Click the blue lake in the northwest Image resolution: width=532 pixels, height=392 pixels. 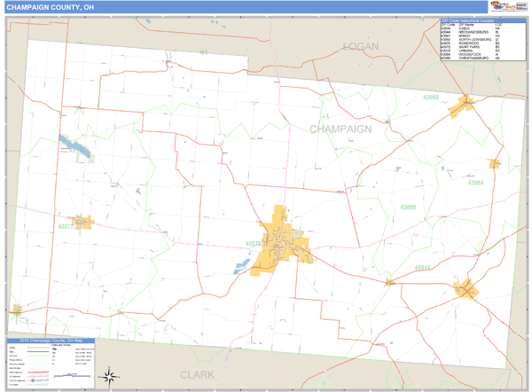74,145
